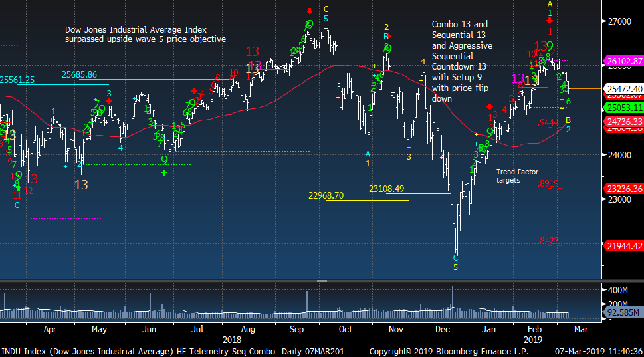Click the green 25053.11 price tag

(624, 108)
